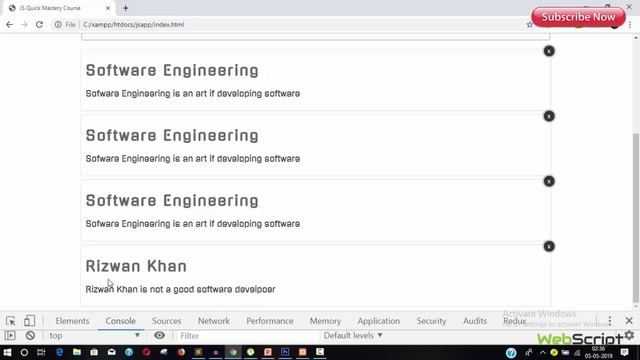Viewport: 640px width, 360px height.
Task: Open the taskbar clock showing 05-05-2019
Action: [x=598, y=352]
